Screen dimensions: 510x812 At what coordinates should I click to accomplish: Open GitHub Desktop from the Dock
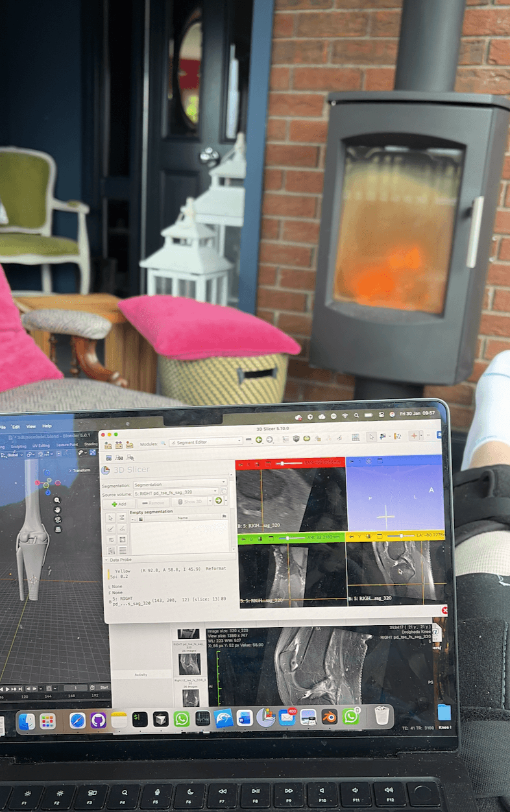(98, 720)
